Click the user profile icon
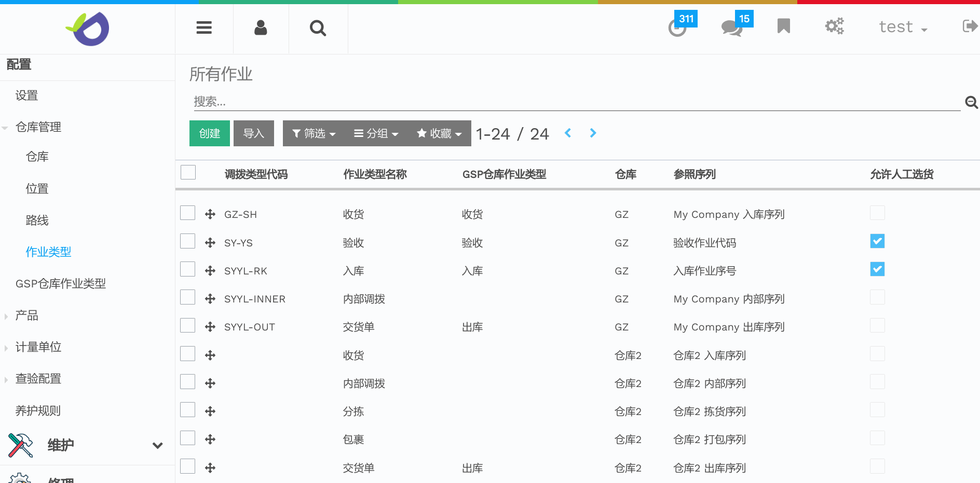 tap(261, 27)
